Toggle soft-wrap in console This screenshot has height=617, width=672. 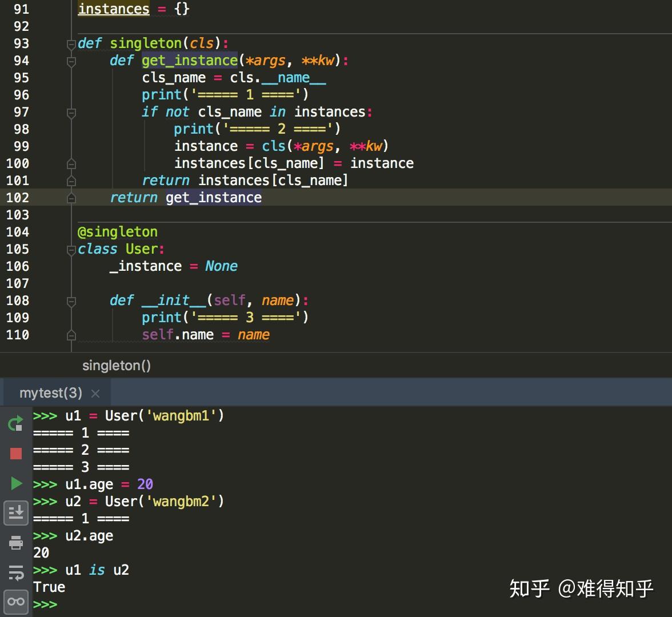tap(16, 572)
